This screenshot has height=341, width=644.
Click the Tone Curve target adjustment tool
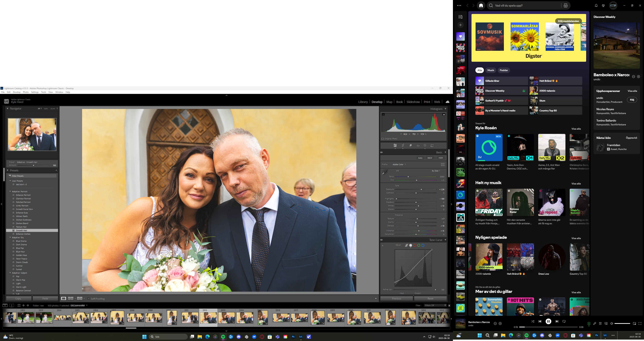pos(383,245)
